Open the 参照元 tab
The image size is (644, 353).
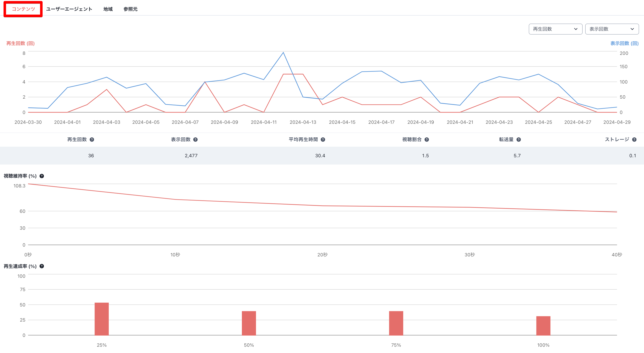(x=130, y=9)
